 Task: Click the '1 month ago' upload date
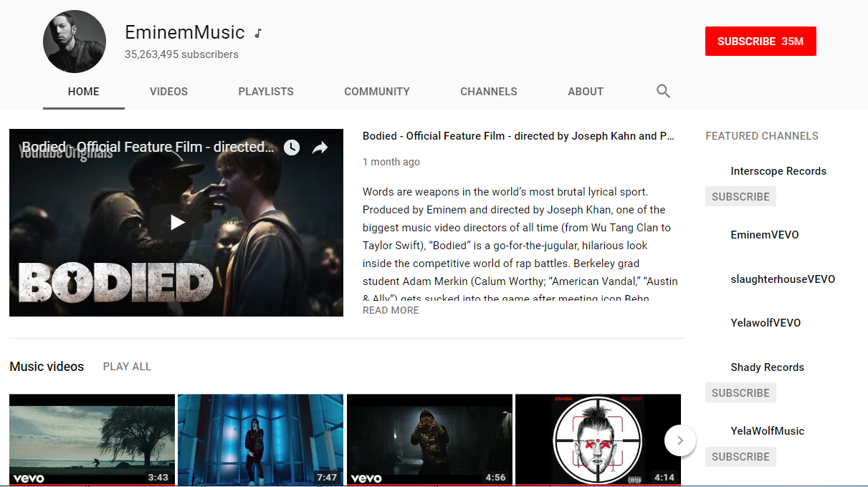(x=391, y=162)
